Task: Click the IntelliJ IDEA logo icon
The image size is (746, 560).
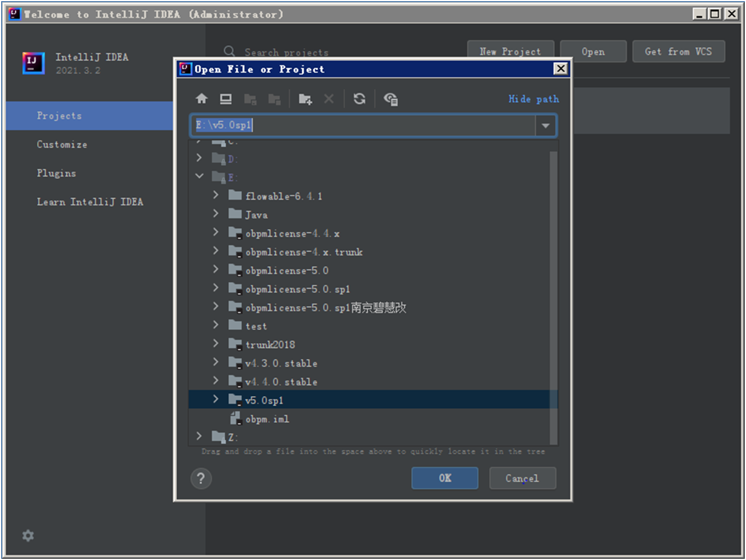Action: click(x=33, y=63)
